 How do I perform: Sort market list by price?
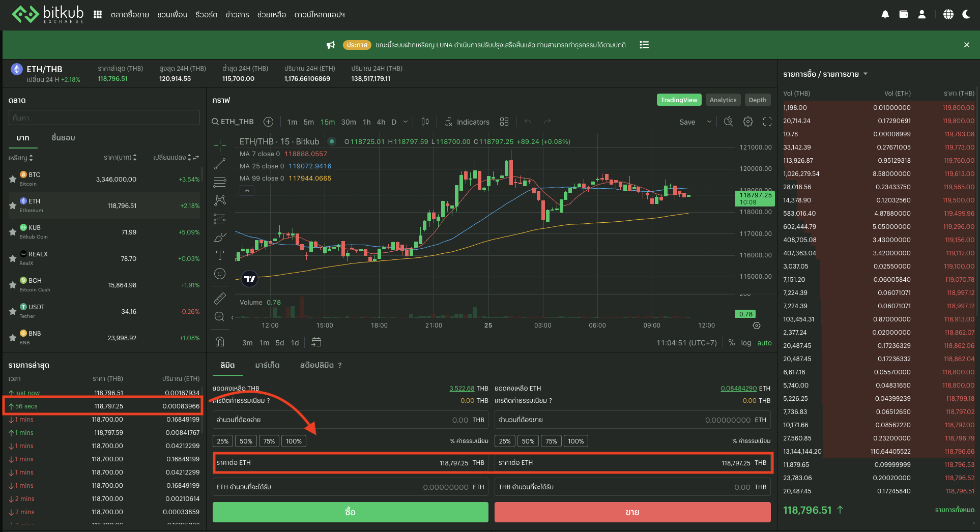(120, 158)
